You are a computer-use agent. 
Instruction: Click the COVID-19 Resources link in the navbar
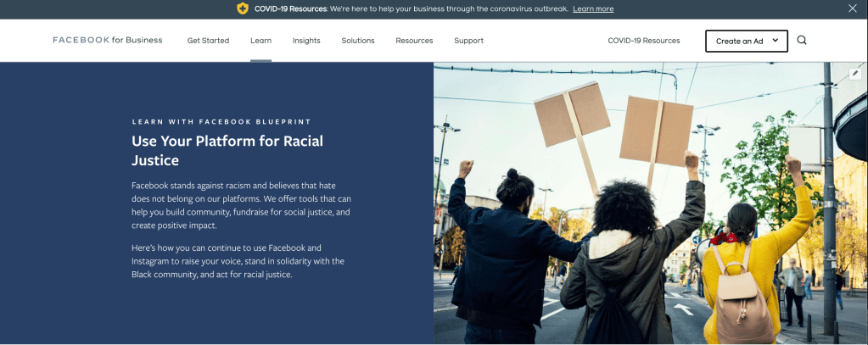point(644,41)
